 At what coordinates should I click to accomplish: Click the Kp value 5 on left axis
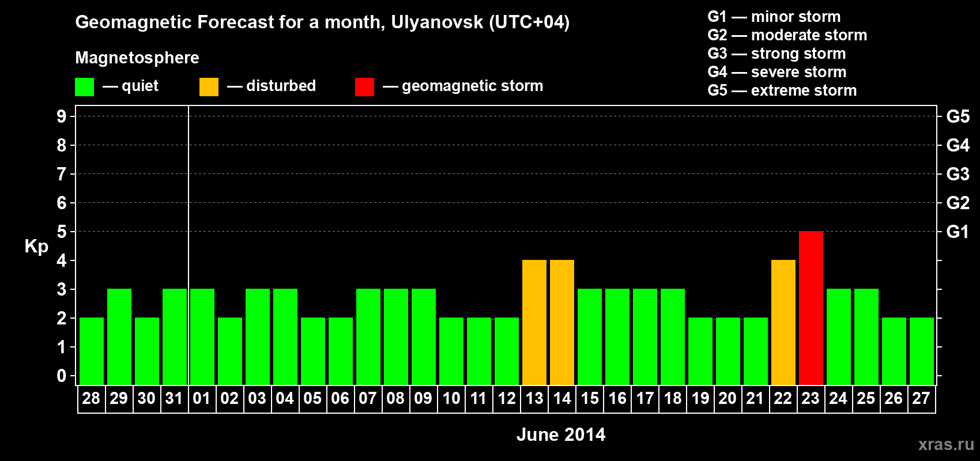(62, 232)
